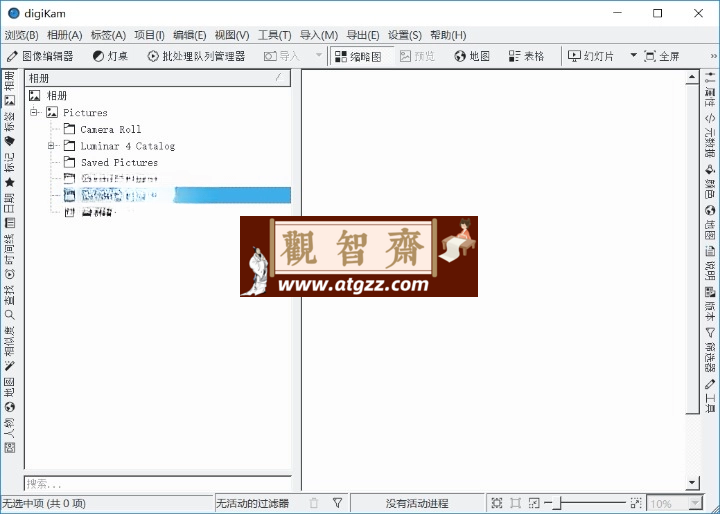Select the Camera Roll album
The height and width of the screenshot is (514, 720).
[x=111, y=129]
